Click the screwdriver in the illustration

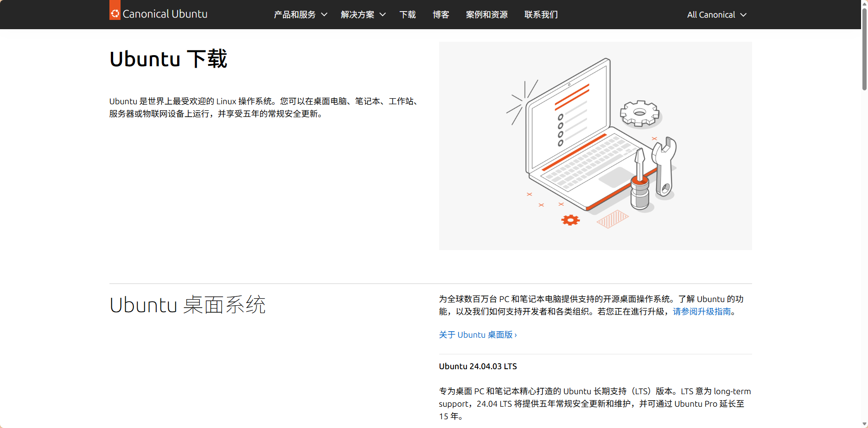click(x=640, y=178)
